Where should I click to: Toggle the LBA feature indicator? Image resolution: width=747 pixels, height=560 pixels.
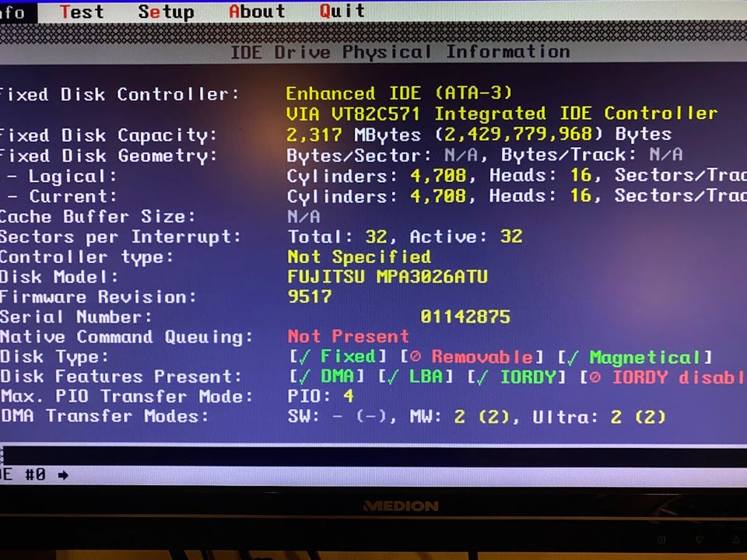[416, 376]
